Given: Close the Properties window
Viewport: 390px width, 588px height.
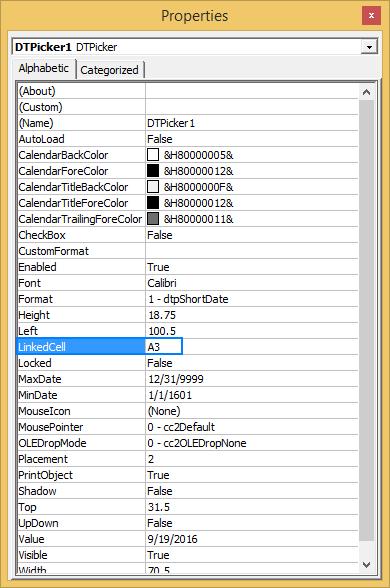Looking at the screenshot, I should coord(371,16).
